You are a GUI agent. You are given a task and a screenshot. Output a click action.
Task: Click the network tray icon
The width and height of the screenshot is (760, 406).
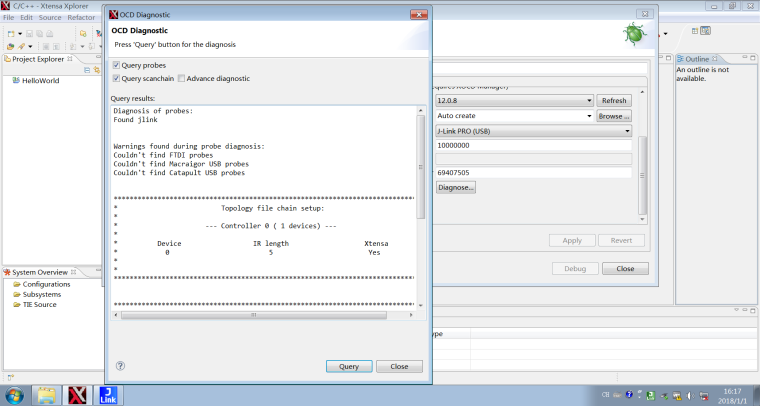[x=704, y=395]
